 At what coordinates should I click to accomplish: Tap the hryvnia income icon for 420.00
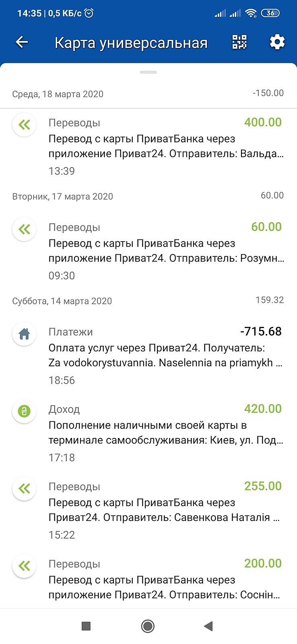coord(25,411)
